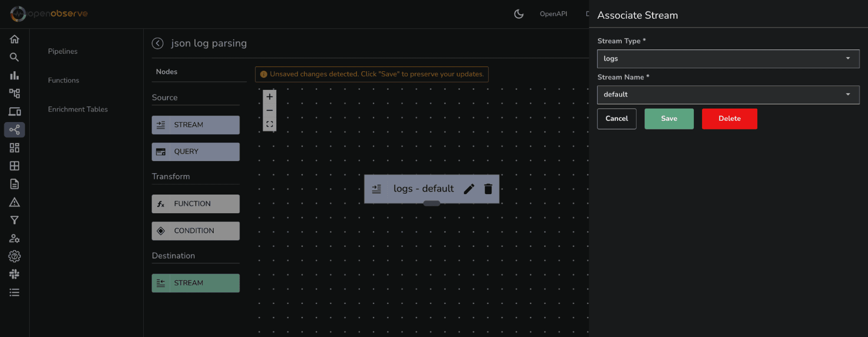868x337 pixels.
Task: Open the RUM devices icon in sidebar
Action: click(x=14, y=112)
